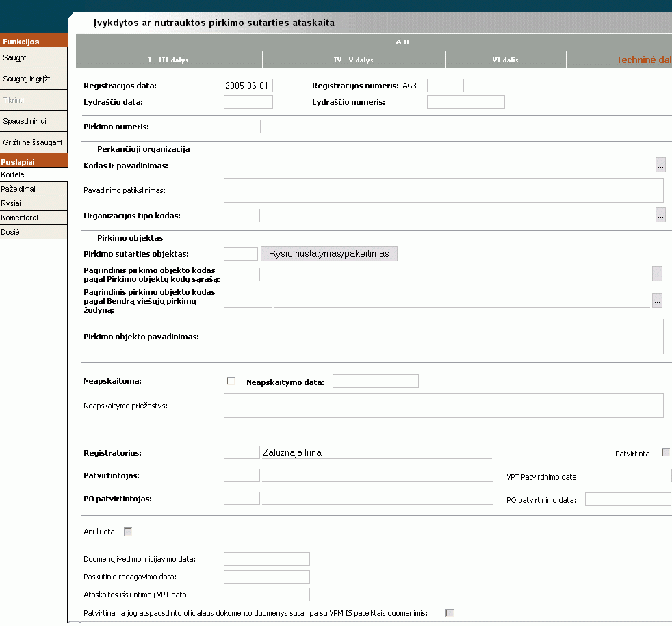Click the Tikrinti function button
The image size is (672, 626).
tap(34, 100)
